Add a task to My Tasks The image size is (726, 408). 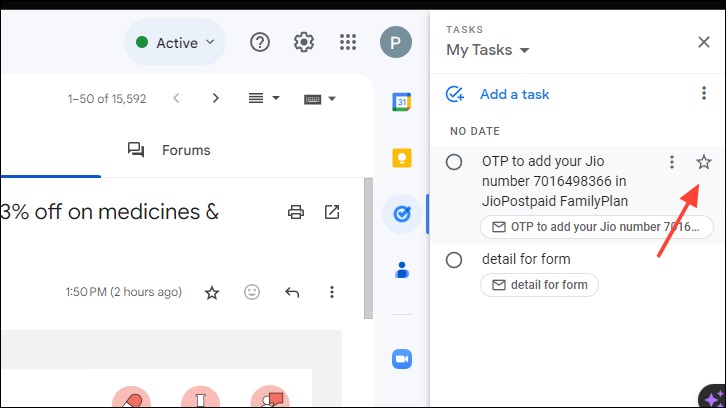tap(497, 94)
